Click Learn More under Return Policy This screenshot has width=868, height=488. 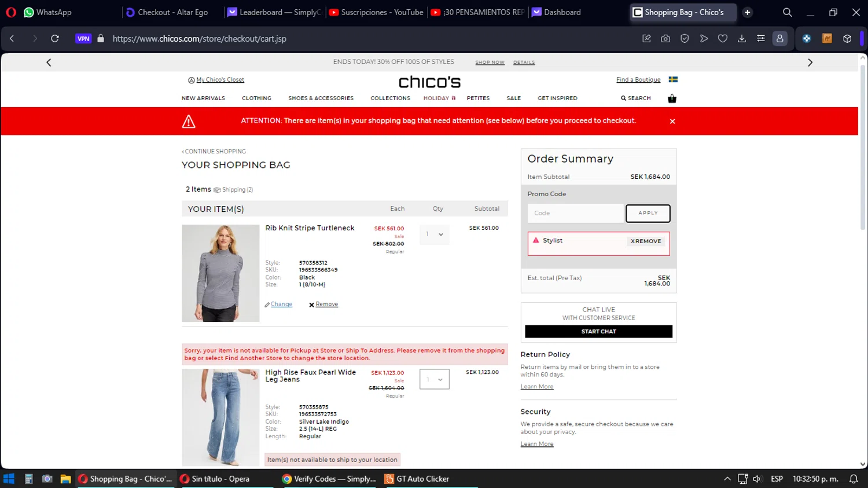537,387
